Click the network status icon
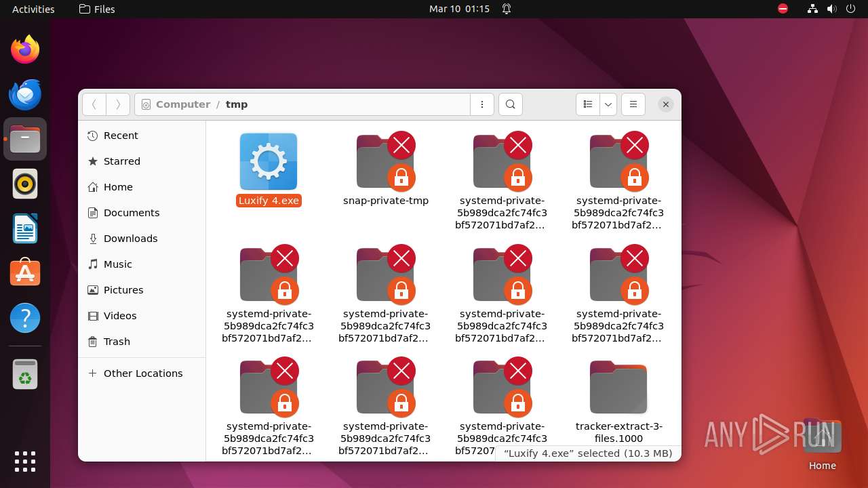The width and height of the screenshot is (868, 488). (812, 9)
